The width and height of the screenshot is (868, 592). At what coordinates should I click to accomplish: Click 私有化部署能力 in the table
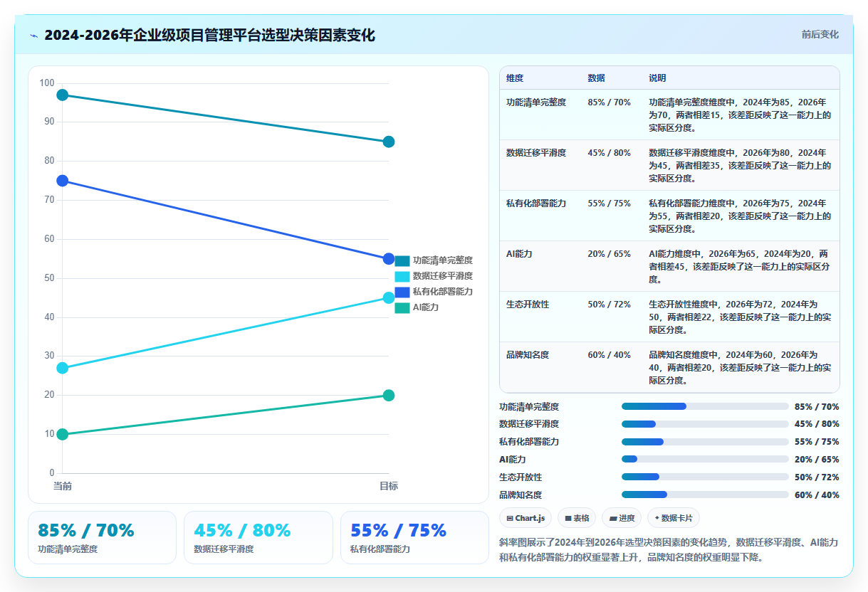click(x=536, y=203)
